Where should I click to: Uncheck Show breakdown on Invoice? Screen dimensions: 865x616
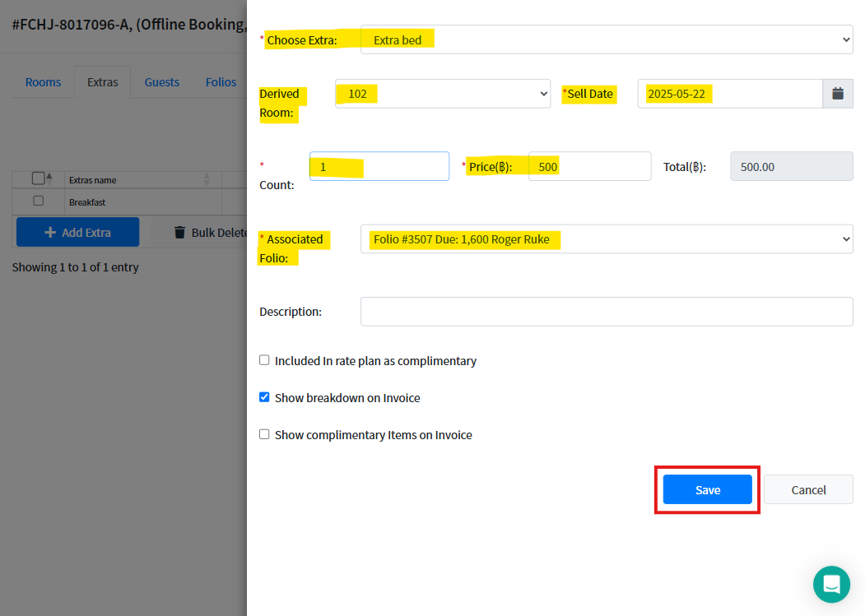click(264, 397)
